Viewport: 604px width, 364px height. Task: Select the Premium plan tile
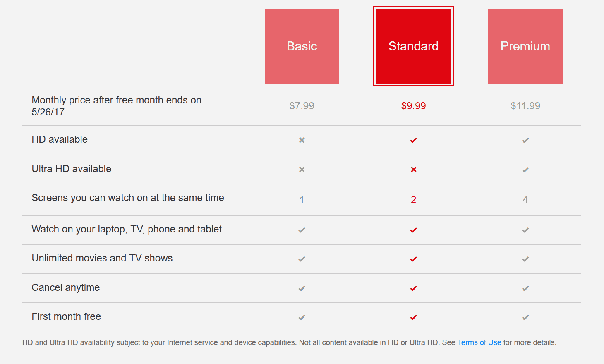[525, 46]
